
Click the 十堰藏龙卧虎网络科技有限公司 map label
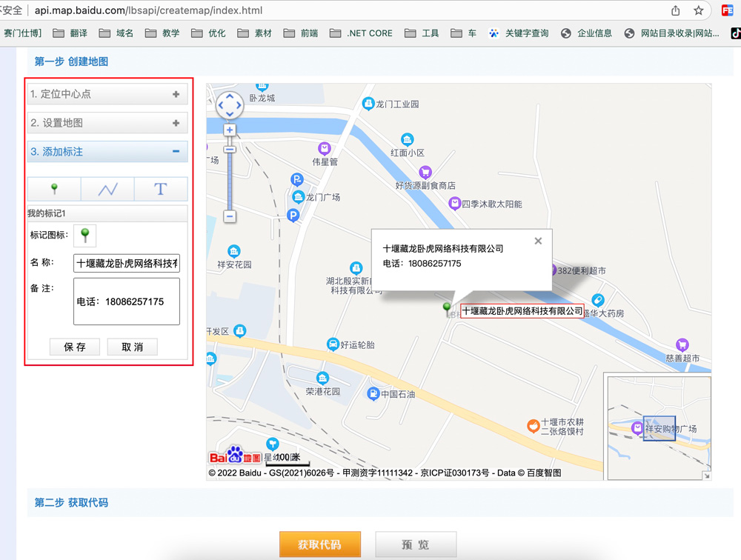522,311
